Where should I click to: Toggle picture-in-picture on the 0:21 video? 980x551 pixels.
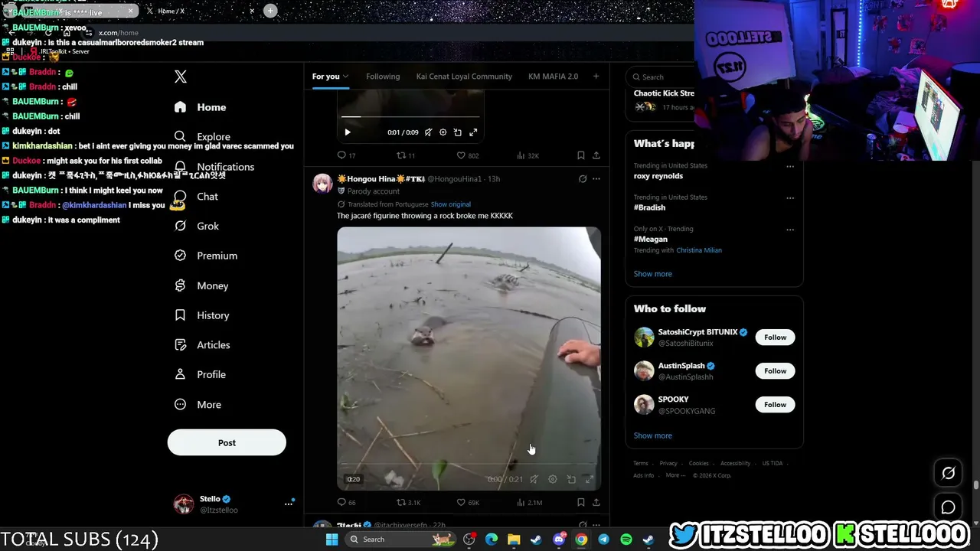click(x=571, y=479)
